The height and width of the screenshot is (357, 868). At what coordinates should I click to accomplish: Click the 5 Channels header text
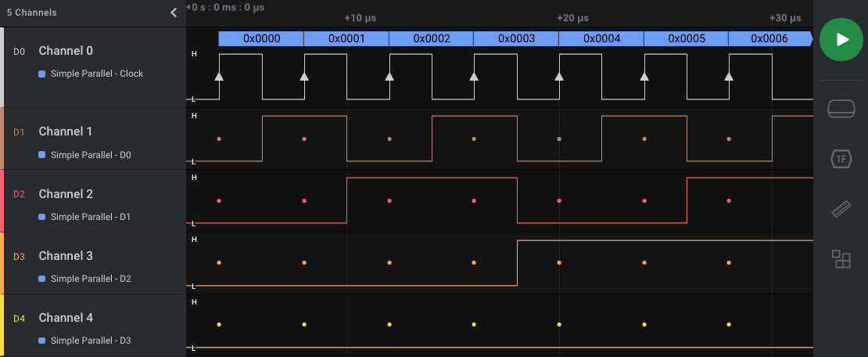click(x=32, y=13)
